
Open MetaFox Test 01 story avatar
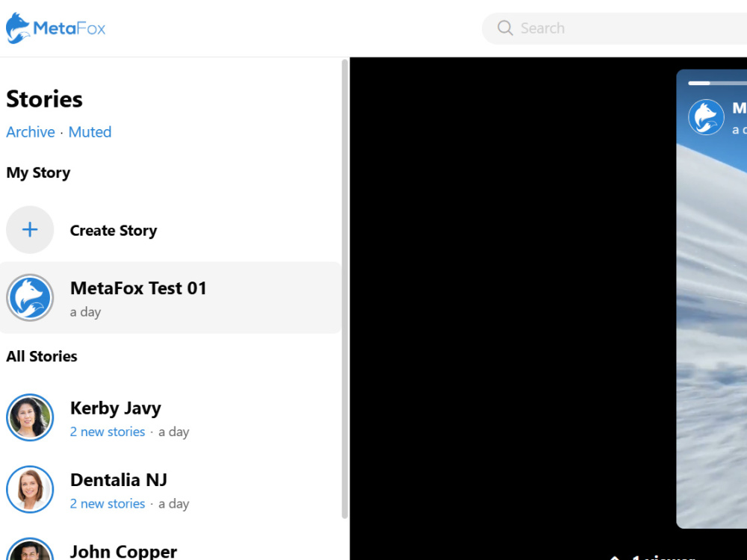(30, 298)
